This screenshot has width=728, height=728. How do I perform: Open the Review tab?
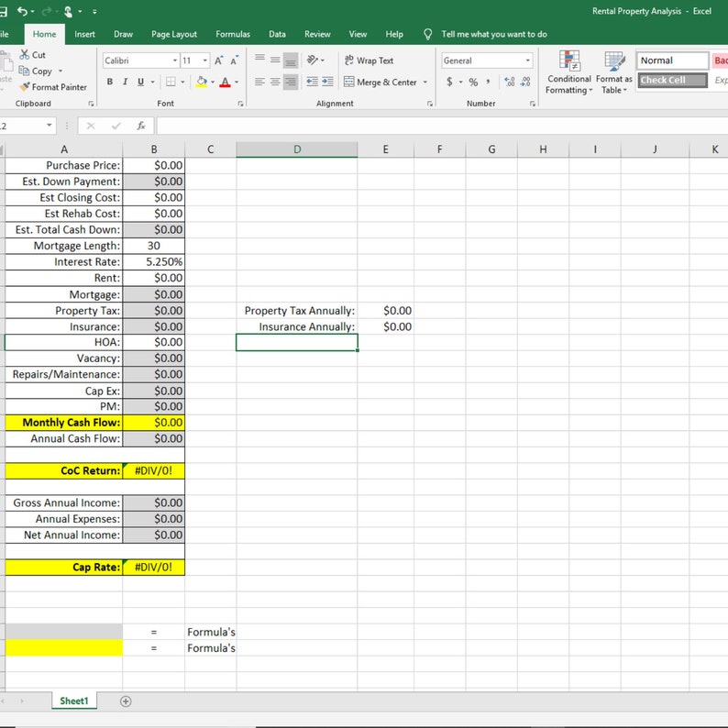[x=317, y=34]
